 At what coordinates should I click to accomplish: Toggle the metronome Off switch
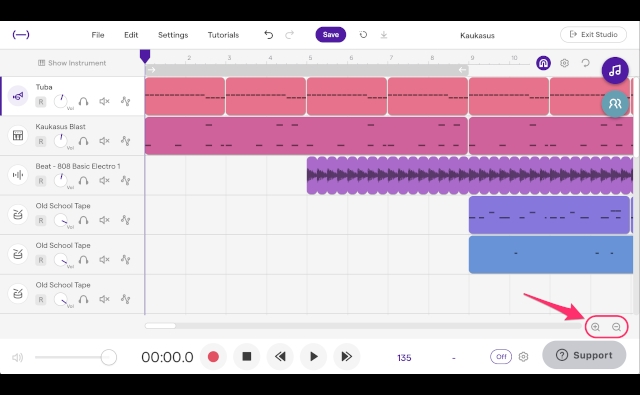pyautogui.click(x=501, y=357)
